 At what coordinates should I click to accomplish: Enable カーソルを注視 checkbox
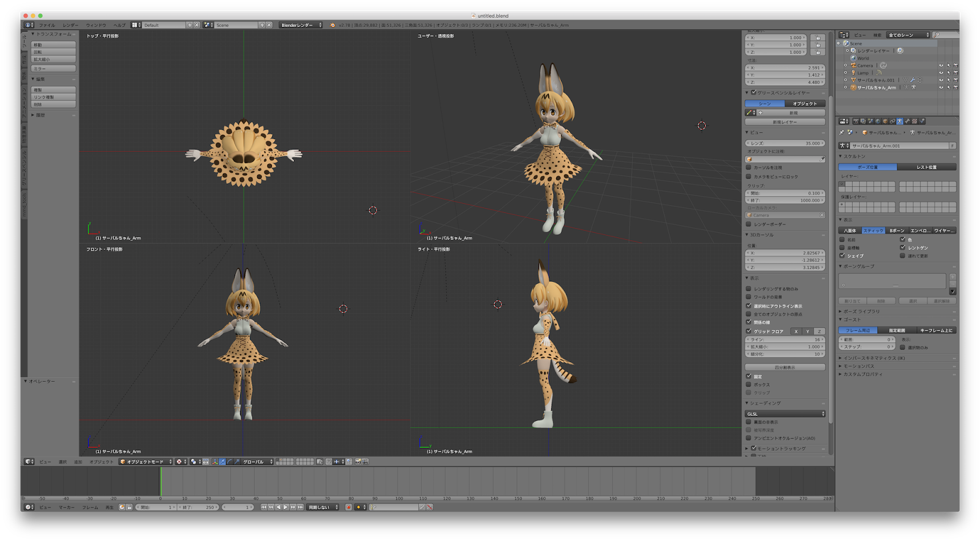(x=748, y=167)
